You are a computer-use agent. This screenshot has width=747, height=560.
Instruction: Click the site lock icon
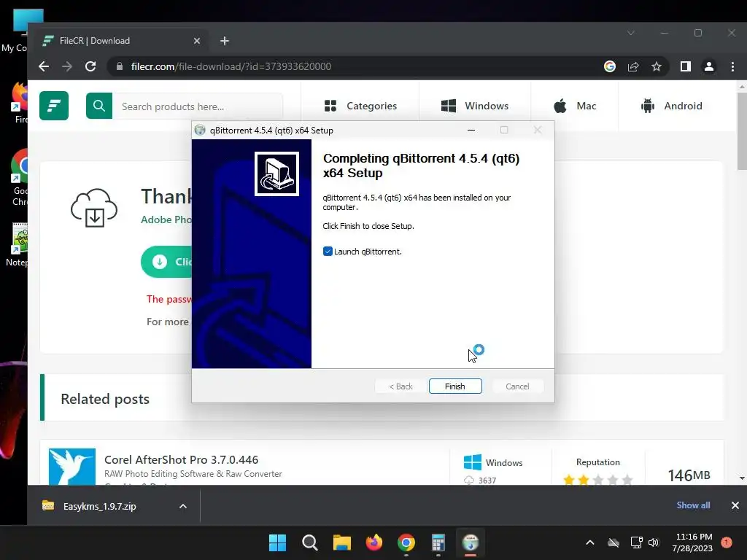pos(120,66)
